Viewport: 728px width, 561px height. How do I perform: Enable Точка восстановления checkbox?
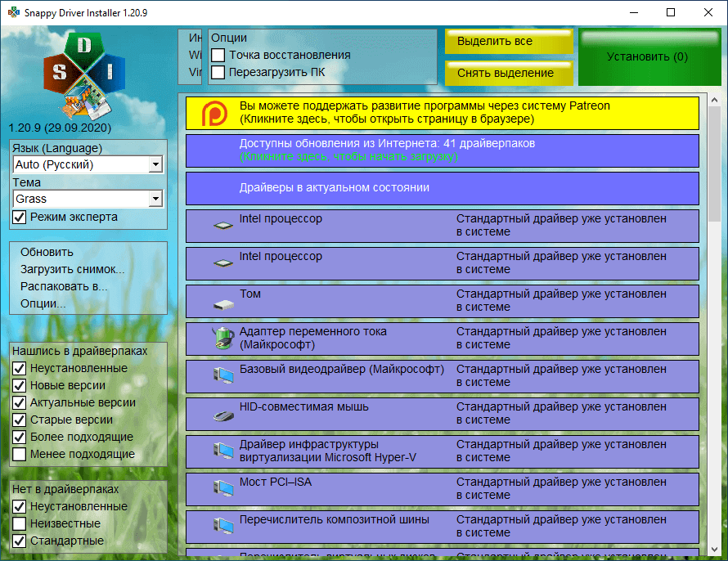218,56
